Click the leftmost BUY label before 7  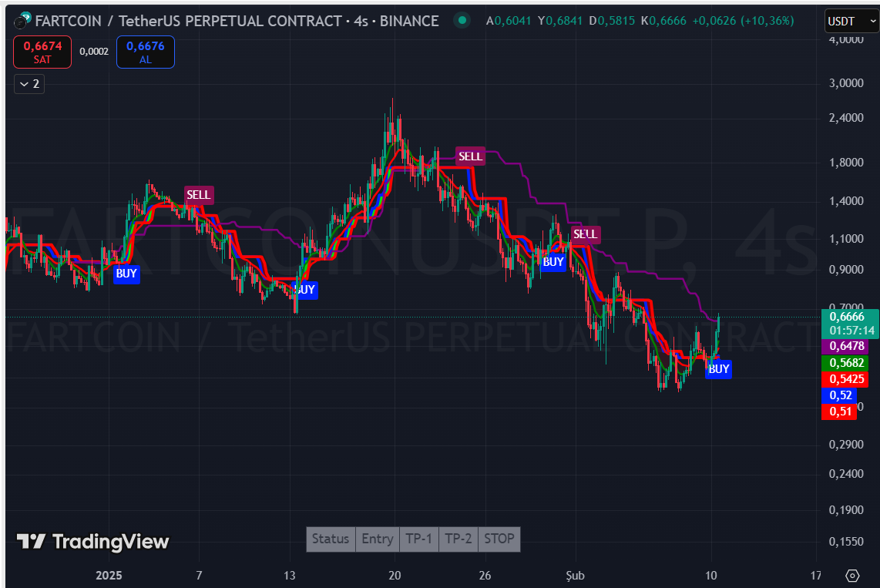coord(126,274)
